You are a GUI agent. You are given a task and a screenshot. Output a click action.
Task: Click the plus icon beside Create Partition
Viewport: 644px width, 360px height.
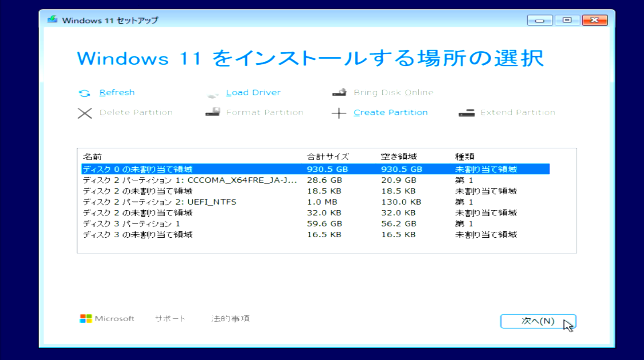click(339, 113)
